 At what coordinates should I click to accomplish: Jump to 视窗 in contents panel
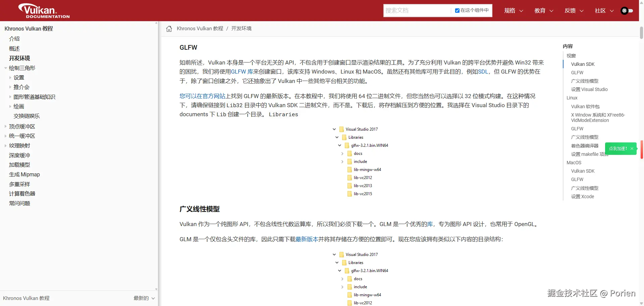(571, 56)
